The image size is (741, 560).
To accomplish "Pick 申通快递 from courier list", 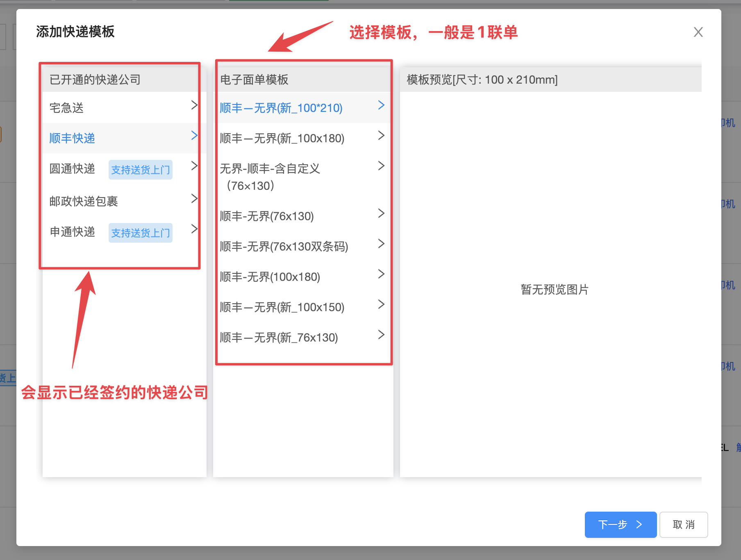I will (72, 232).
